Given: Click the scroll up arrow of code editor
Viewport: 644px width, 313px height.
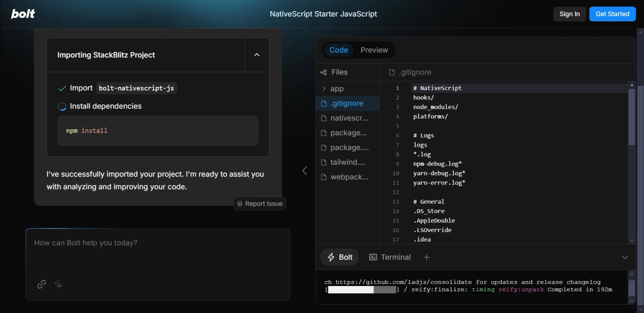Looking at the screenshot, I should 632,85.
